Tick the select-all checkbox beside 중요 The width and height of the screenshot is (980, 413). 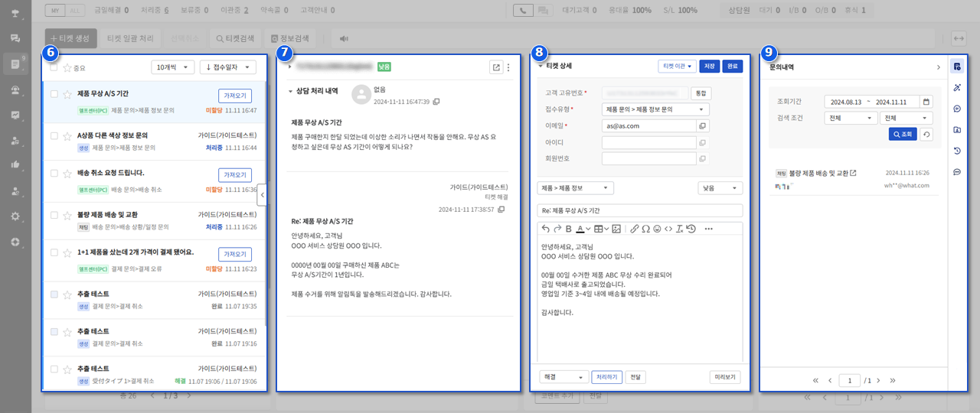click(x=54, y=67)
